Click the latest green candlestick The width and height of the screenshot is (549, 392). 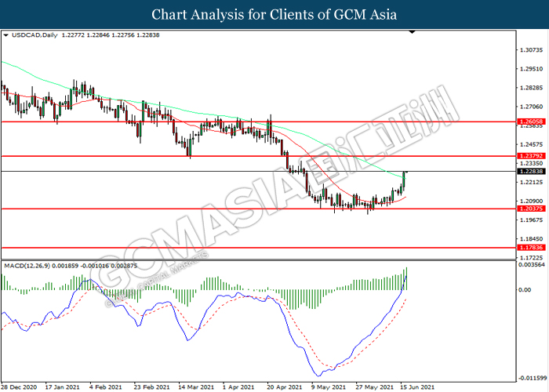404,180
